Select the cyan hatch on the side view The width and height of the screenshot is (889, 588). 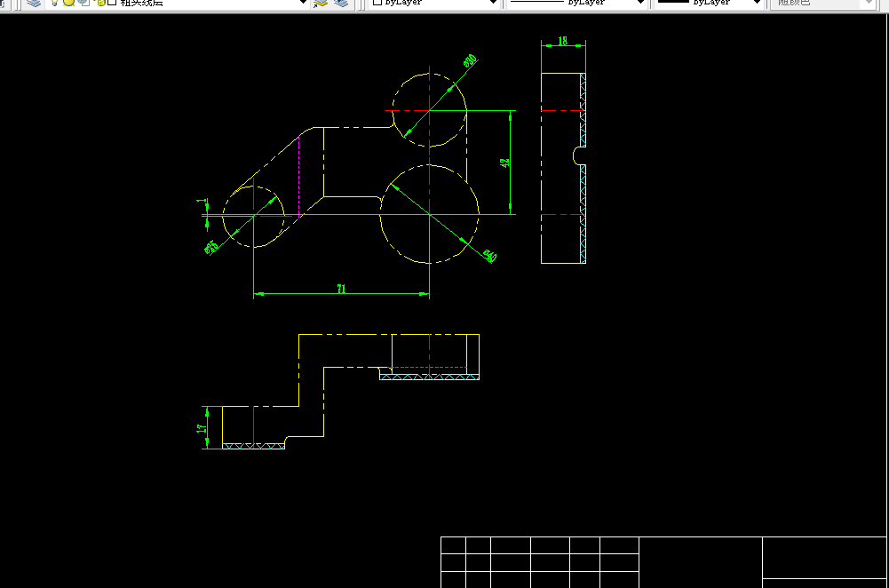pos(583,169)
